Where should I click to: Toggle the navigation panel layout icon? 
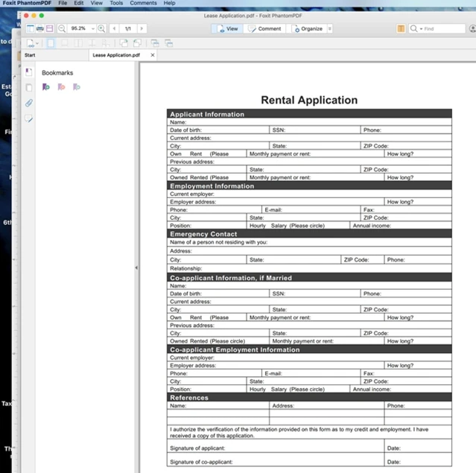click(x=31, y=28)
